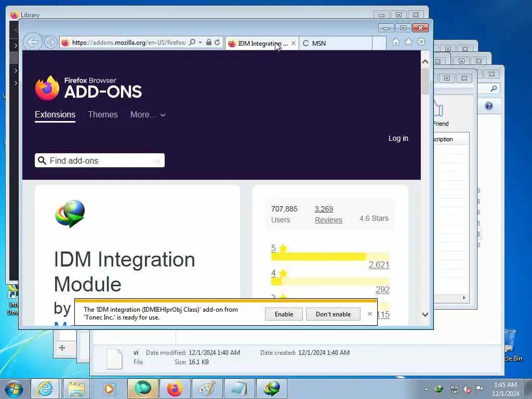The image size is (532, 399).
Task: Open browser tools gear icon
Action: (421, 42)
